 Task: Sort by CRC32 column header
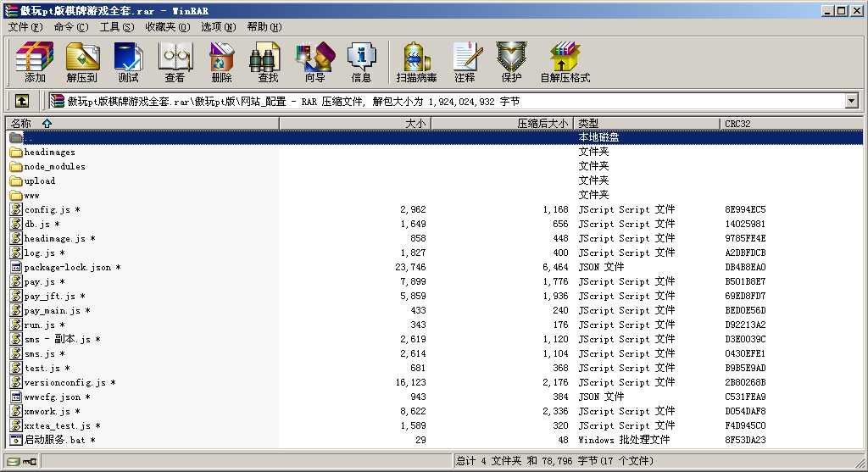[792, 123]
